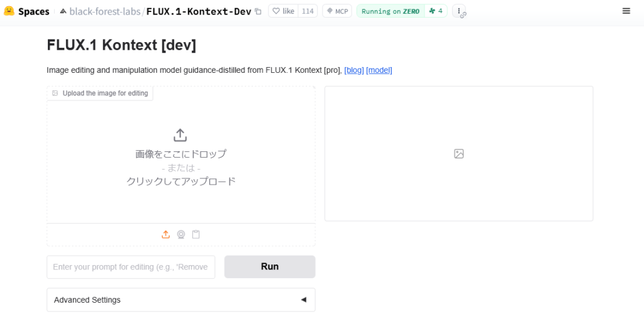This screenshot has height=326, width=644.
Task: Click the output image placeholder icon
Action: click(458, 154)
